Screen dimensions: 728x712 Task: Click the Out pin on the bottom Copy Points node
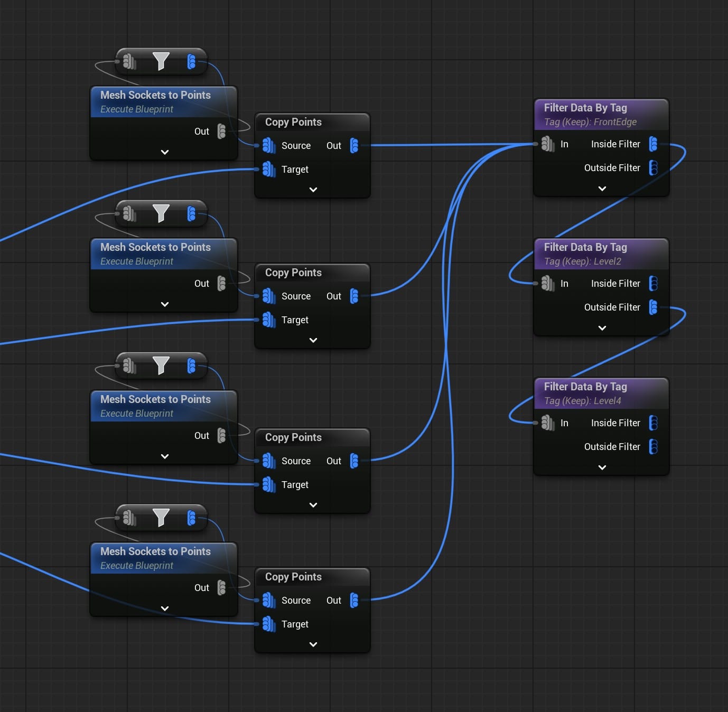(x=354, y=601)
